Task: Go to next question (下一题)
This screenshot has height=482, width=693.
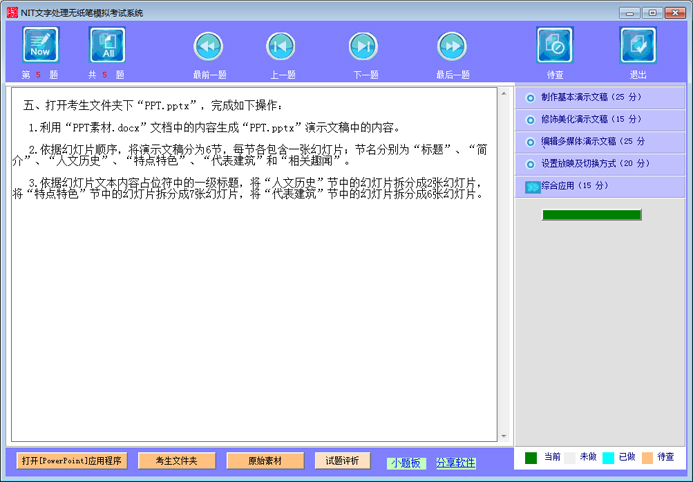Action: point(363,47)
